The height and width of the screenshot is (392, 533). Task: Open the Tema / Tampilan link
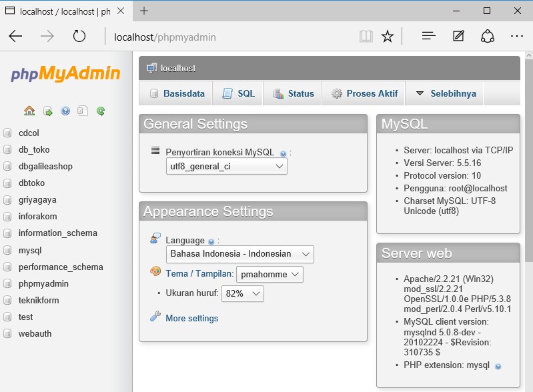tap(199, 273)
